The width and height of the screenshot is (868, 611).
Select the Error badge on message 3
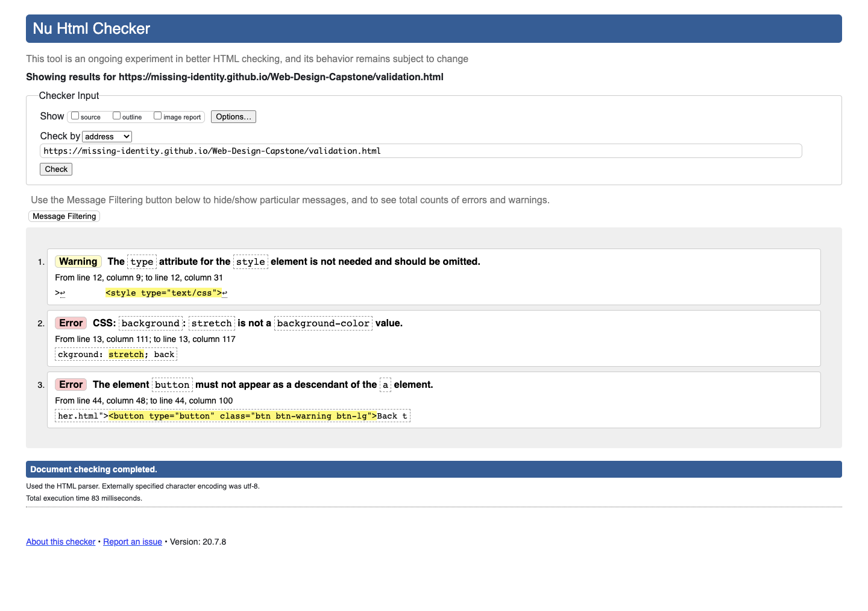71,384
